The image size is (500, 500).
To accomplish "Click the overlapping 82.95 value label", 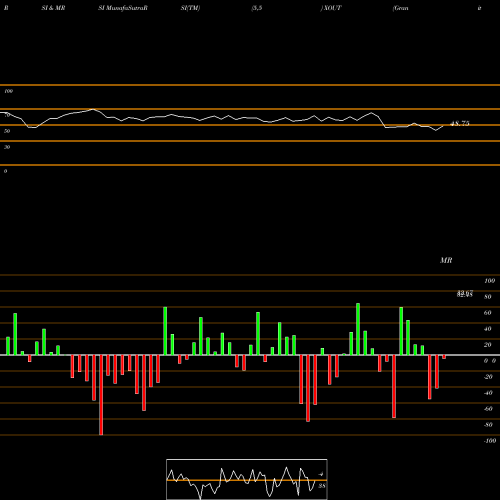I will 465,294.
